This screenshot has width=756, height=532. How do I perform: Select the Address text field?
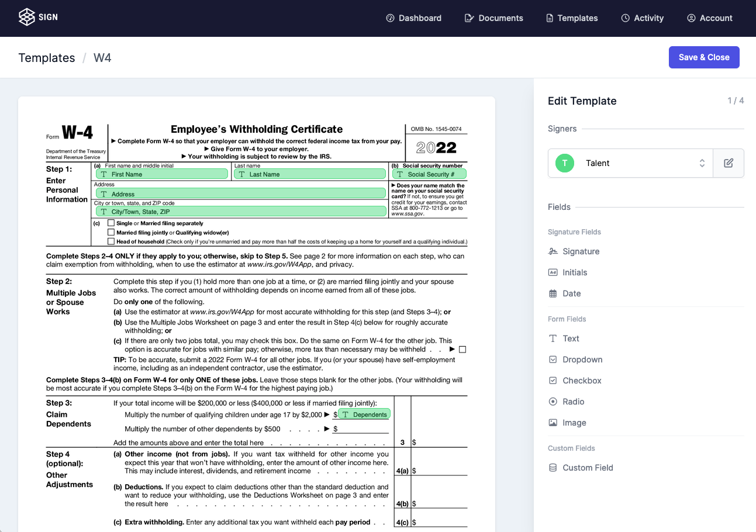[x=241, y=194]
